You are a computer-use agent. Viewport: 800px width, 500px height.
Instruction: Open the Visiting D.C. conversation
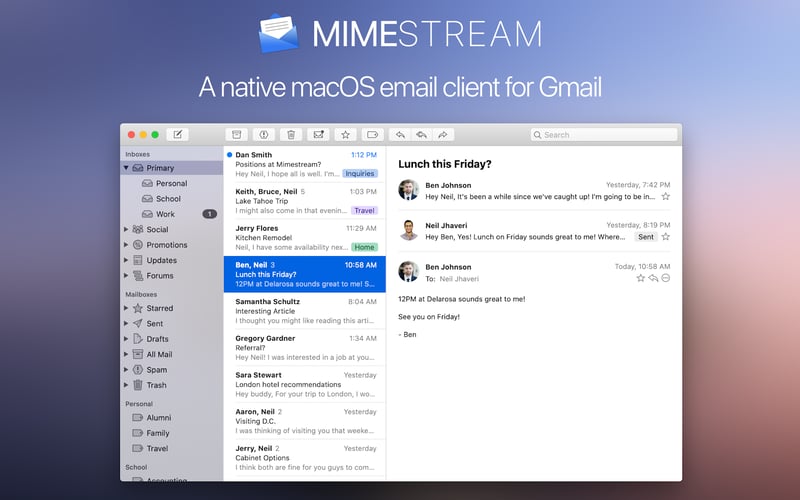pyautogui.click(x=305, y=421)
